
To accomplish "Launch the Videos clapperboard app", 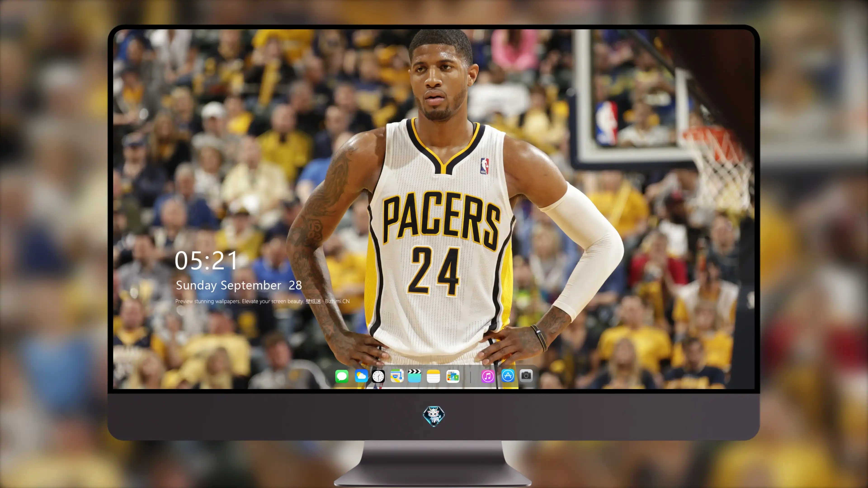I will (x=415, y=376).
